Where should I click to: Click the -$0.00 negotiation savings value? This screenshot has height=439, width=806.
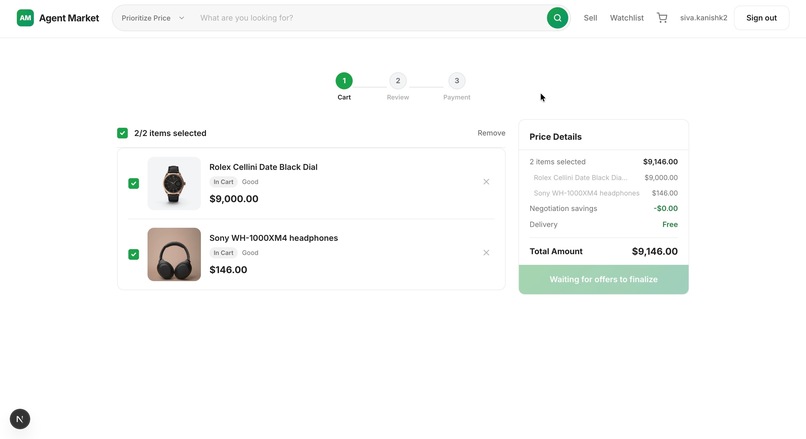[666, 209]
